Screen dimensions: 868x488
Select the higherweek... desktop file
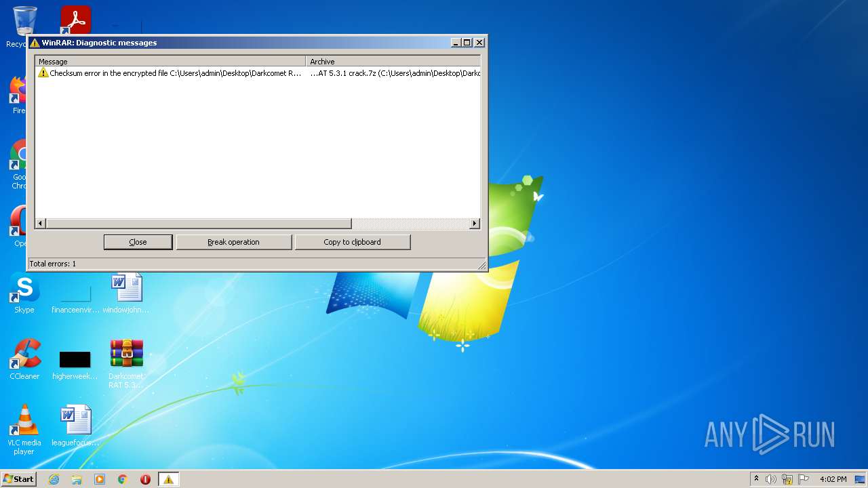pos(75,365)
